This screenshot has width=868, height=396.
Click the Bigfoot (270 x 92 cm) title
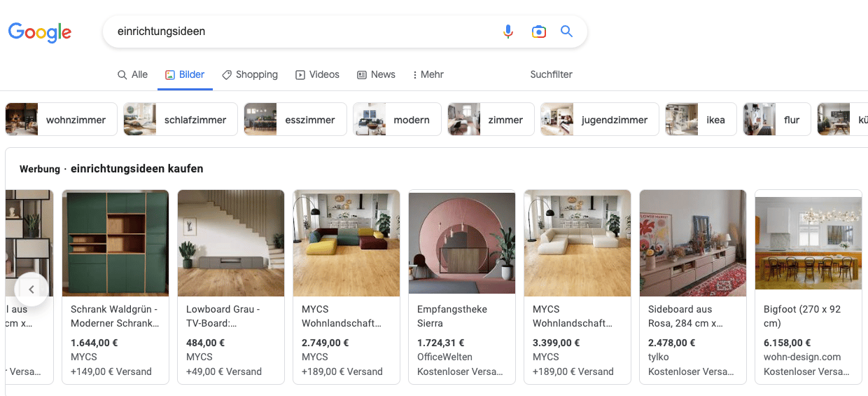click(x=802, y=316)
